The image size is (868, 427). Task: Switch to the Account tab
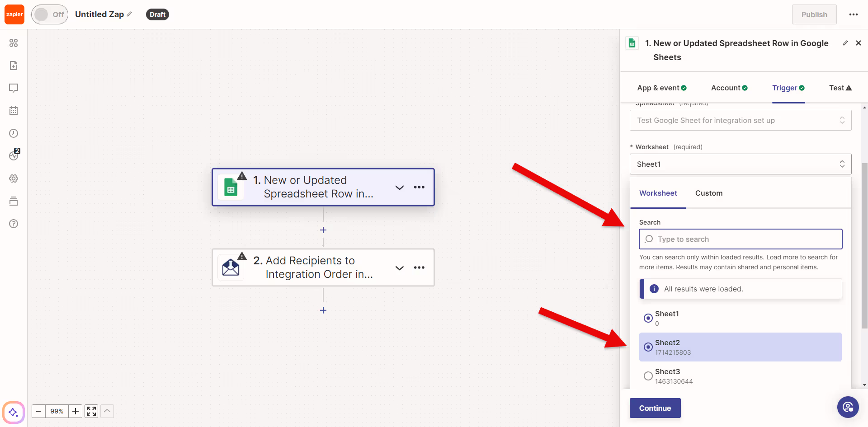click(x=729, y=88)
